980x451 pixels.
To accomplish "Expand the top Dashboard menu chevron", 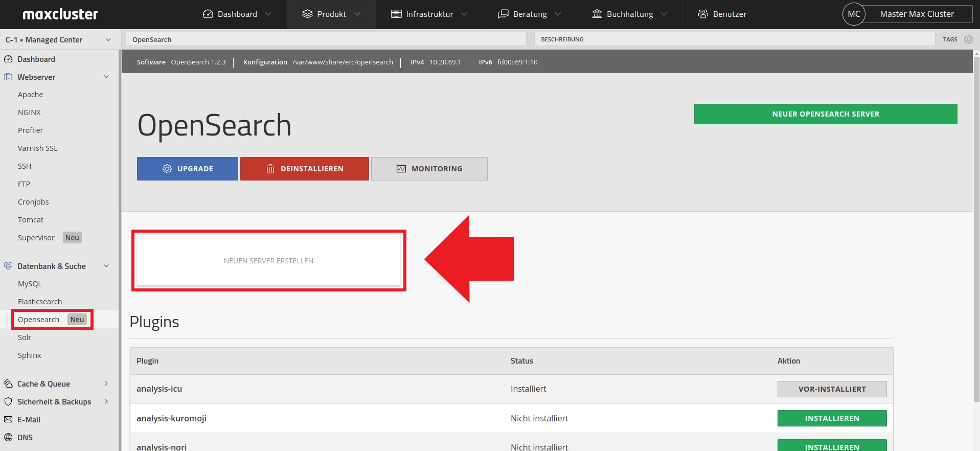I will (x=268, y=14).
